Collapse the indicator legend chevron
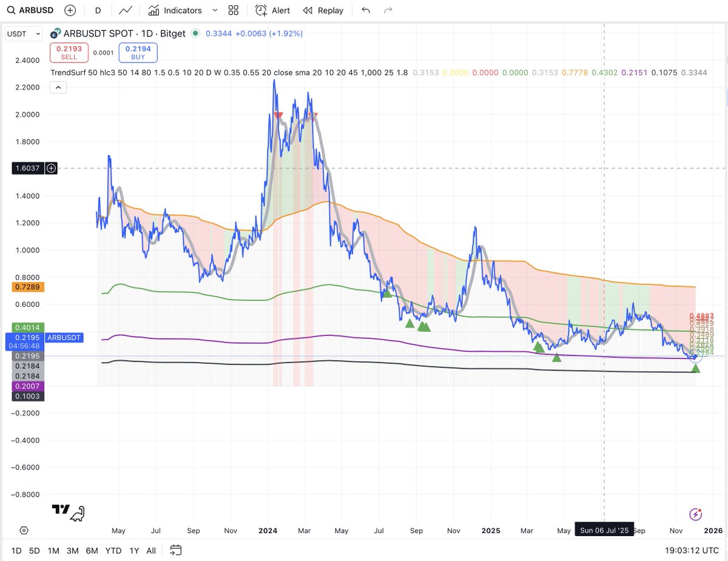The image size is (728, 561). [58, 87]
